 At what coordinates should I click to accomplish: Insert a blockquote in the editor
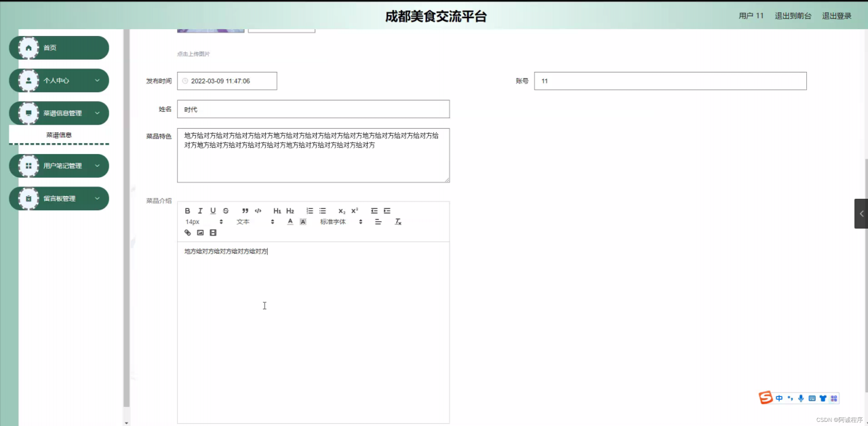(245, 211)
